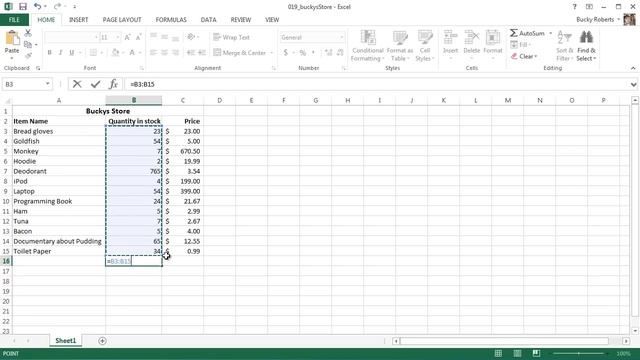Save the workbook with floppy icon
Screen dimensions: 640x360
(22, 7)
